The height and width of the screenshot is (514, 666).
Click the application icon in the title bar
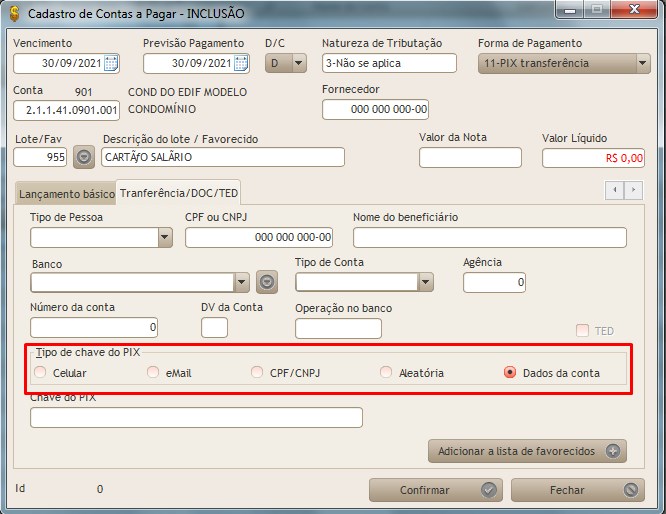tap(14, 13)
